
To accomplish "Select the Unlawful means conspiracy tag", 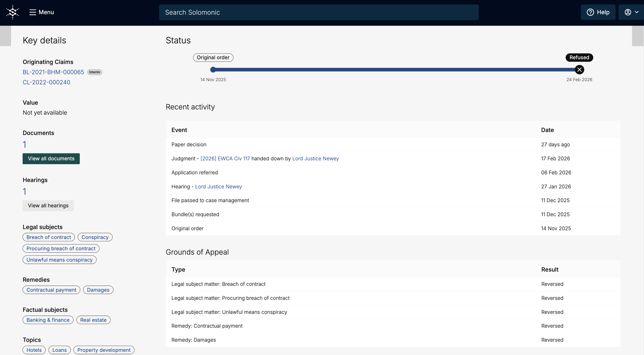I will 60,260.
